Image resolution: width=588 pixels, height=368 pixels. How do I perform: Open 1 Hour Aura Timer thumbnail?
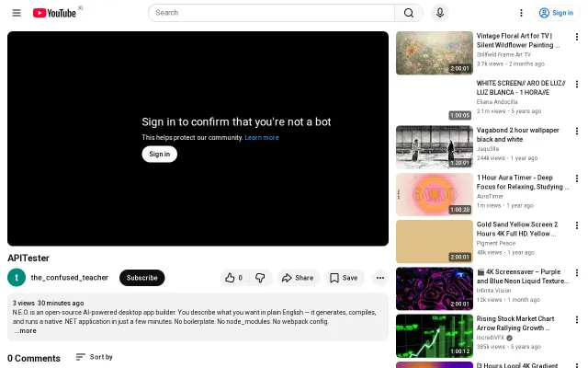tap(435, 194)
